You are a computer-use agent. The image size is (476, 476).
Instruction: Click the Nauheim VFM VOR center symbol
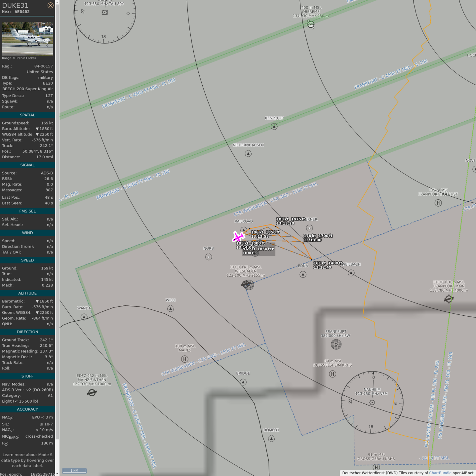372,402
